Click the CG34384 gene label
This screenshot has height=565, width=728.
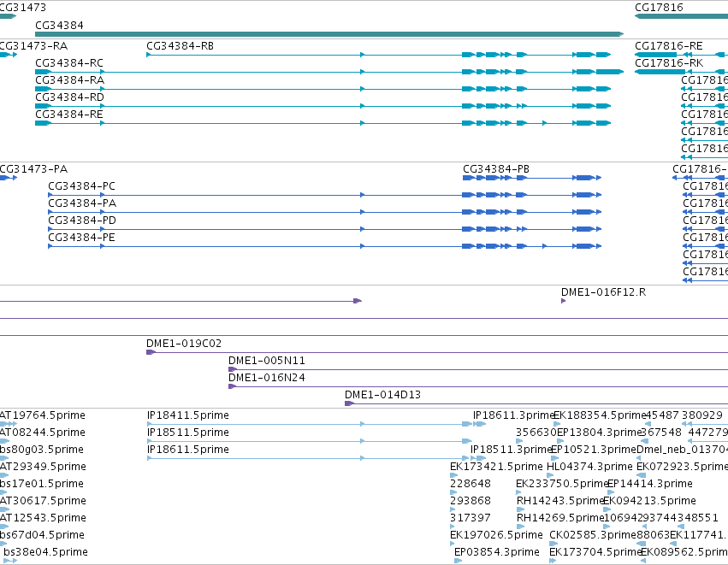59,25
